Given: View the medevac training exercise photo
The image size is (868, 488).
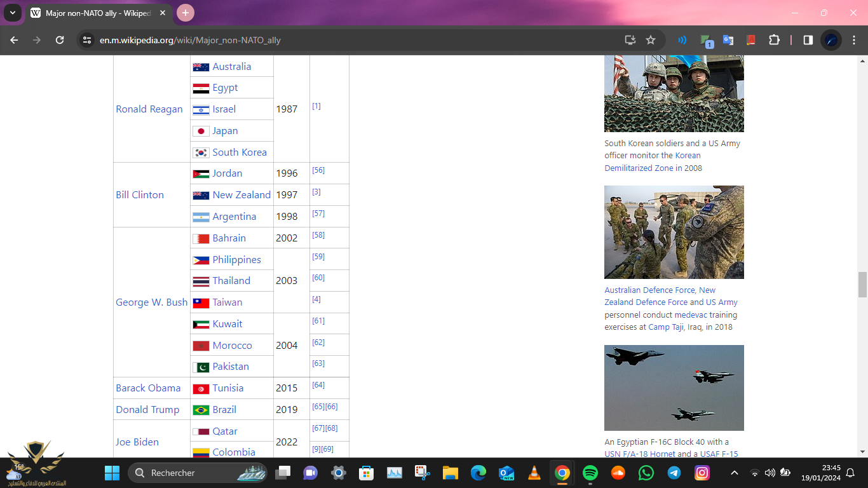Looking at the screenshot, I should [674, 232].
